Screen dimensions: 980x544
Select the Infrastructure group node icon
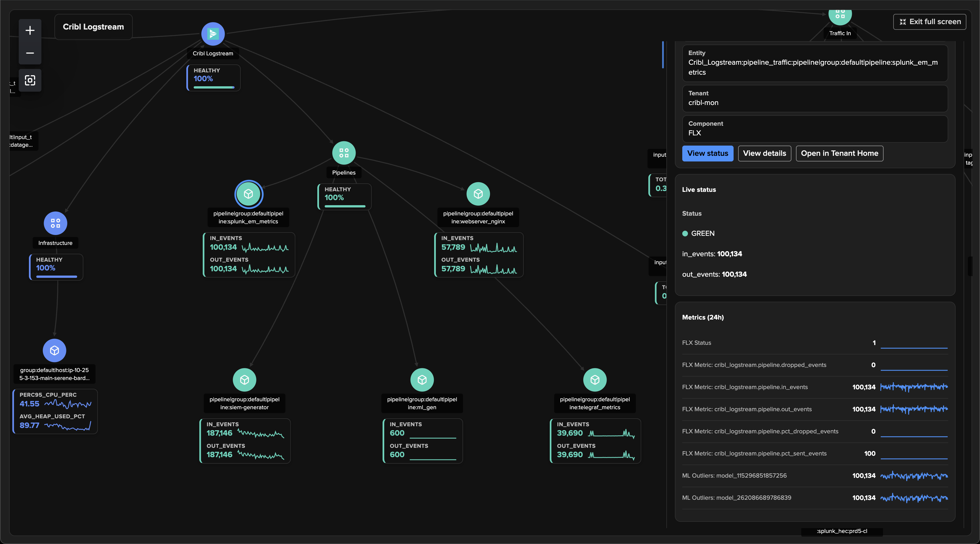tap(56, 223)
